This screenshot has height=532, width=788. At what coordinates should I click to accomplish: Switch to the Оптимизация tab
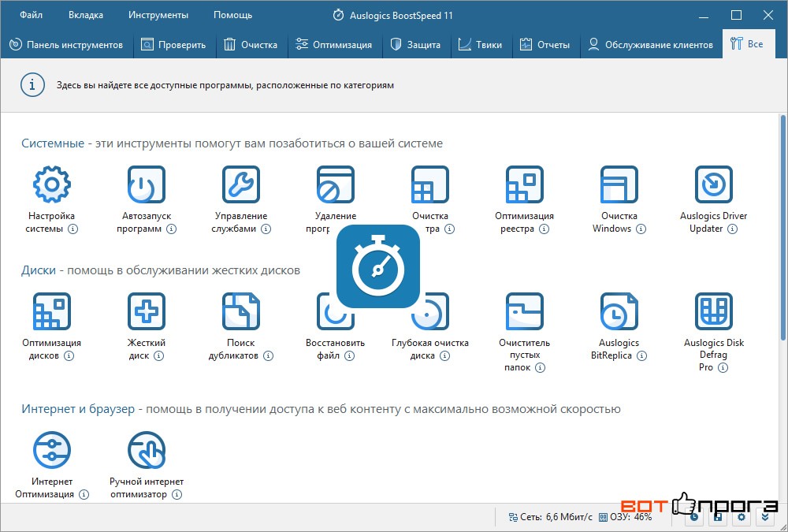[333, 45]
